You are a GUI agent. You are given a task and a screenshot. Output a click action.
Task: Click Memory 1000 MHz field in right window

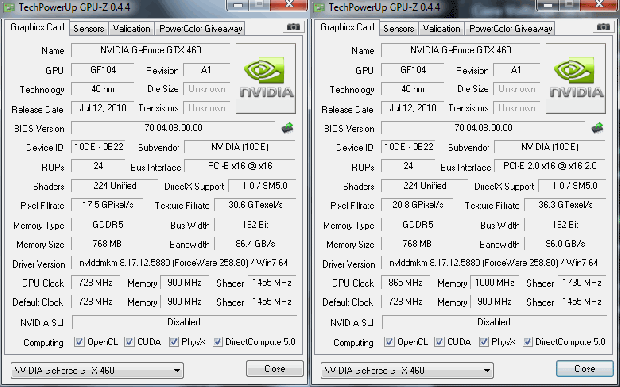pyautogui.click(x=494, y=283)
